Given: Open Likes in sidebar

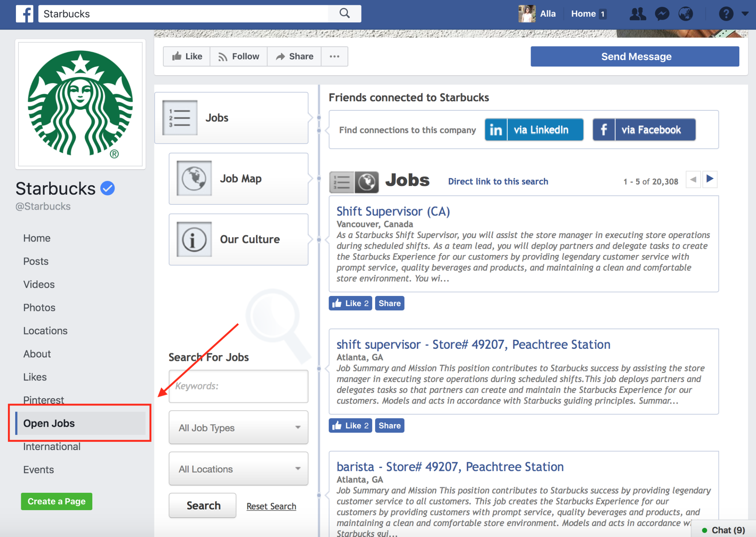Looking at the screenshot, I should (35, 377).
